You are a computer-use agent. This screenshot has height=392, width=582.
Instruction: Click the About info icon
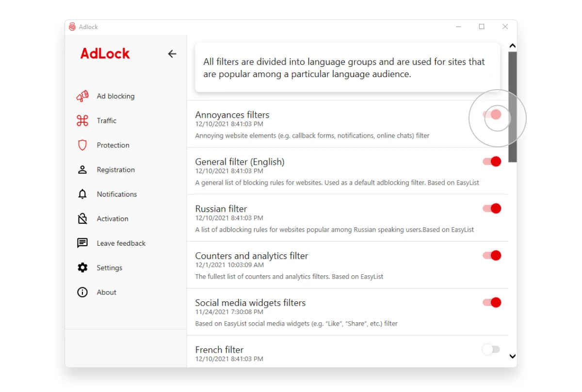(x=82, y=292)
